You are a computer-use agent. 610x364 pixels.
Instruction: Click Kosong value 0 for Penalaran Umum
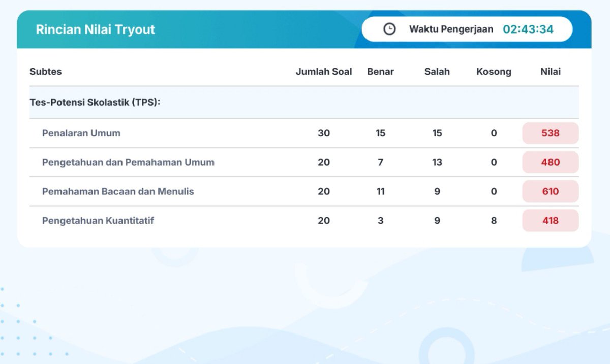point(494,133)
